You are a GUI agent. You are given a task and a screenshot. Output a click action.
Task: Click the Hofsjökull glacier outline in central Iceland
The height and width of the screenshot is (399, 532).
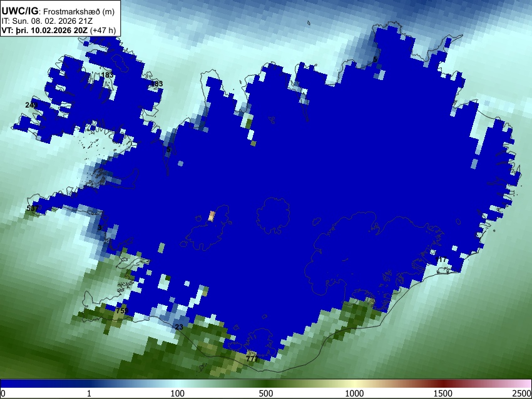tap(273, 216)
